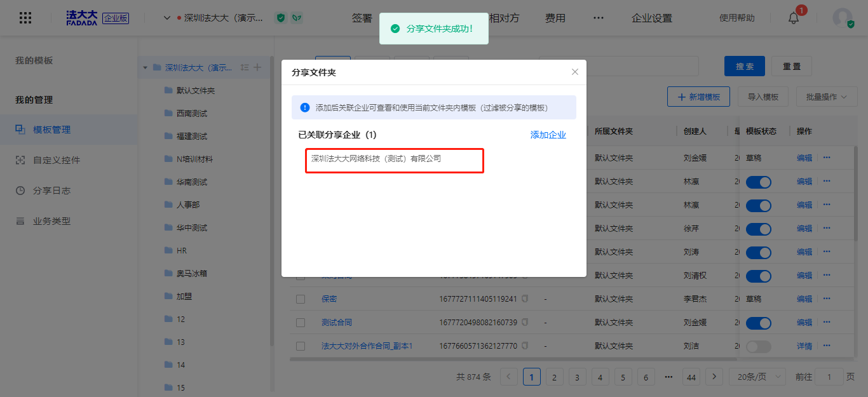Viewport: 868px width, 397px height.
Task: Open the 签署 top menu
Action: (x=362, y=18)
